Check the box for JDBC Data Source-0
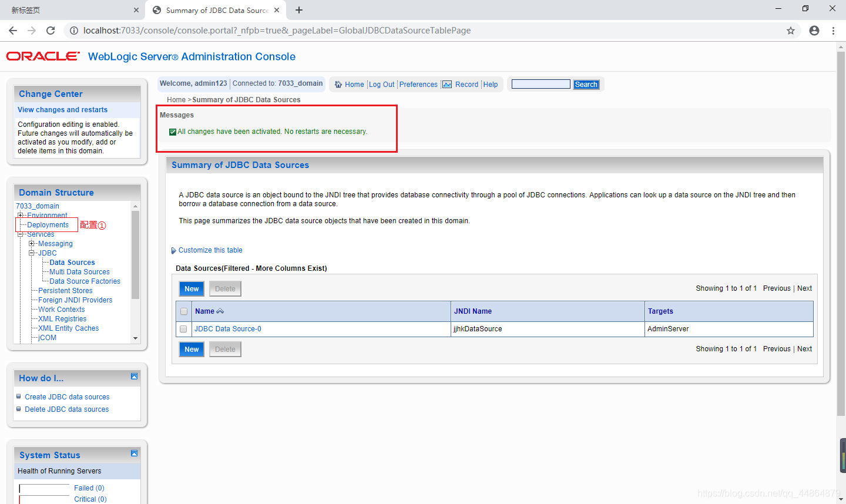Screen dimensions: 846x504 (x=183, y=329)
